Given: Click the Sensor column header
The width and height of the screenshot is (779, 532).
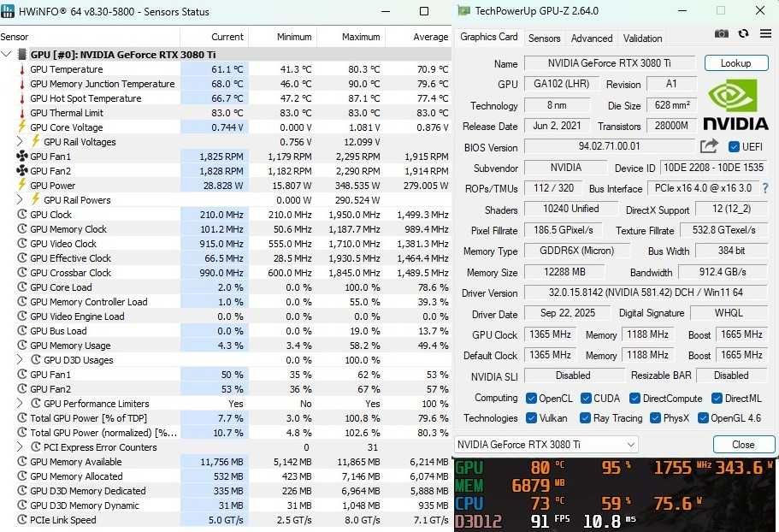Looking at the screenshot, I should (90, 37).
